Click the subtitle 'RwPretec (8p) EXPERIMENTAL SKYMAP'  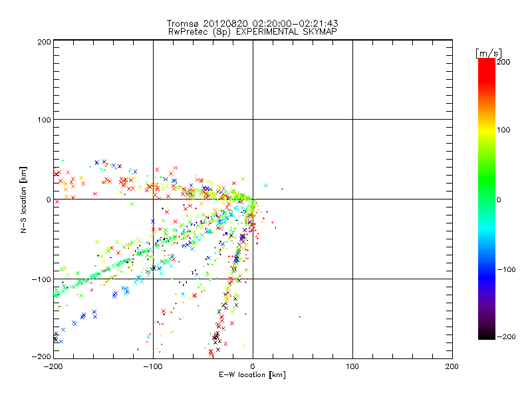pos(253,32)
